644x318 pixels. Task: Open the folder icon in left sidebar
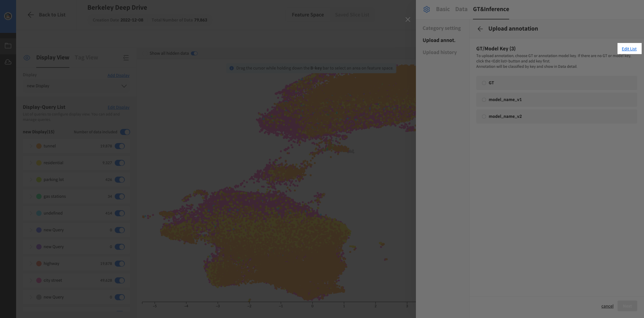[8, 46]
